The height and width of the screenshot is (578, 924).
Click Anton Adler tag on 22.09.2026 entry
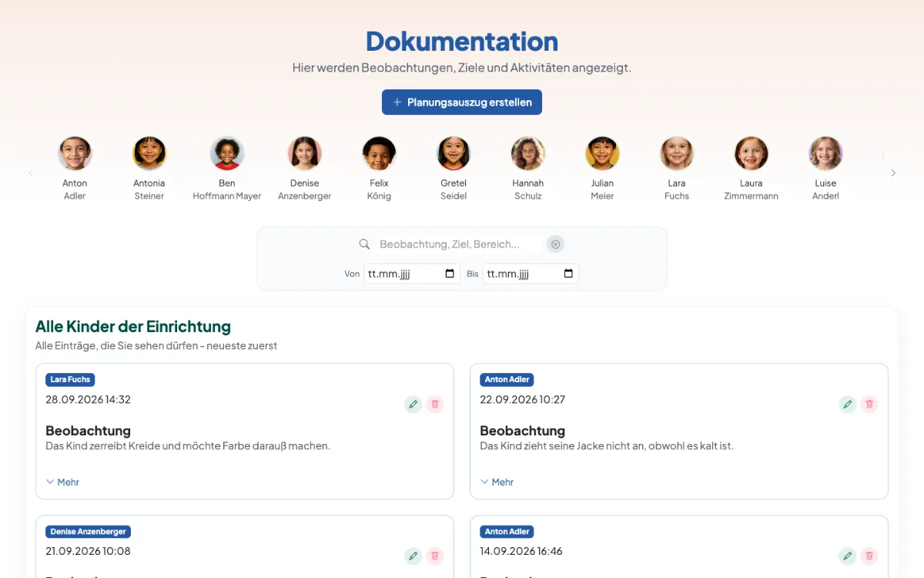507,379
